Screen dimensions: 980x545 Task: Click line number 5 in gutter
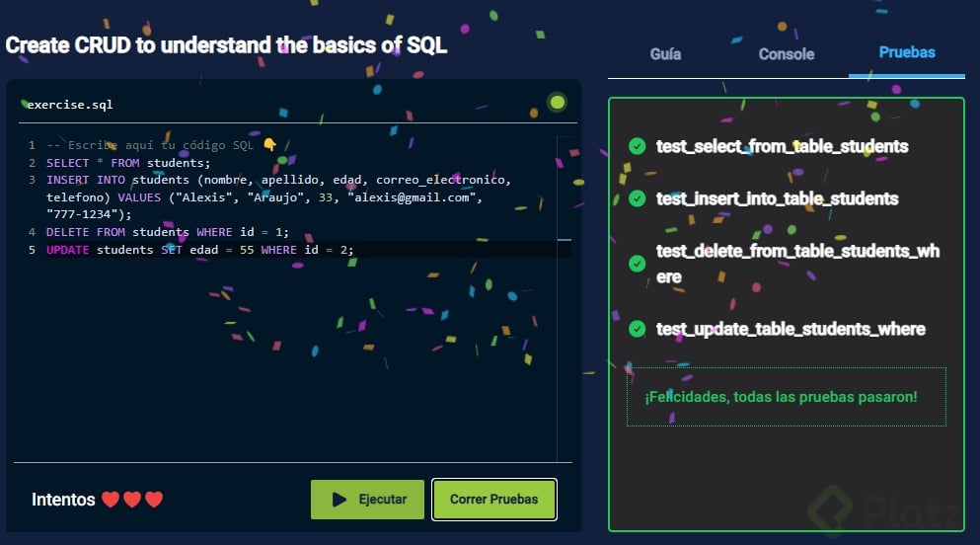point(32,250)
